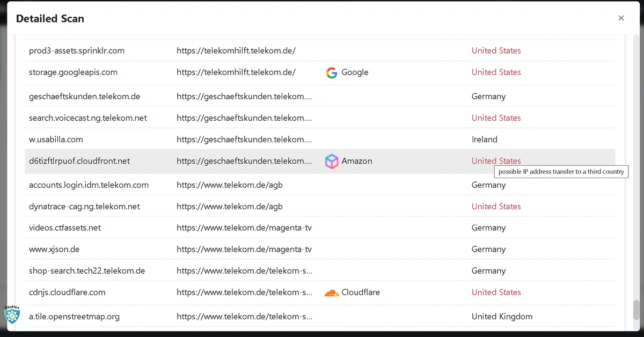Open the telekomhilft.telekom.de URL for storage.googleapis.com
Image resolution: width=644 pixels, height=337 pixels.
[236, 72]
